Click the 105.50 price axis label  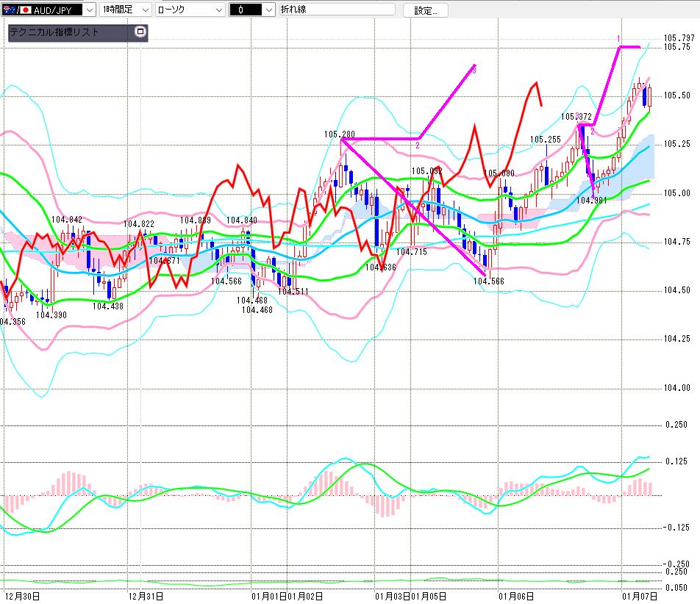[x=676, y=96]
